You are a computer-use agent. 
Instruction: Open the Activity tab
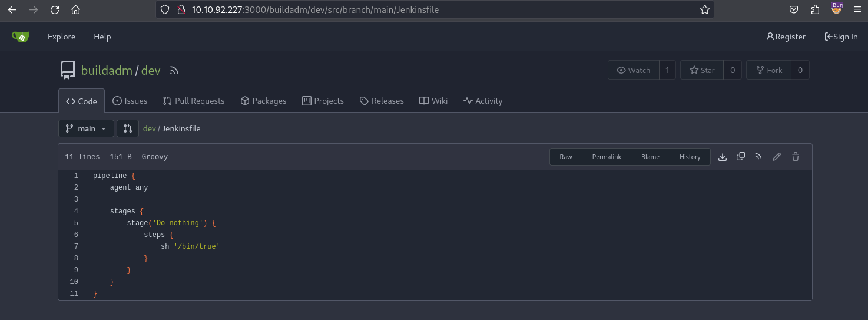pos(483,101)
